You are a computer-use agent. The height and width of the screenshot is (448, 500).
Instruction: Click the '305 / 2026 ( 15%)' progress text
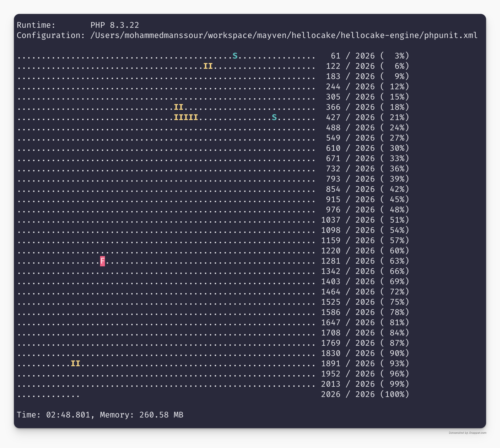[367, 97]
